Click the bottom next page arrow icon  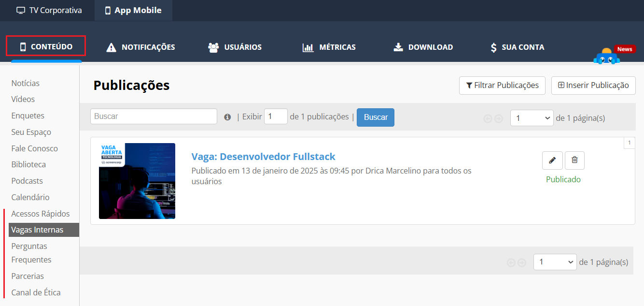click(x=522, y=262)
